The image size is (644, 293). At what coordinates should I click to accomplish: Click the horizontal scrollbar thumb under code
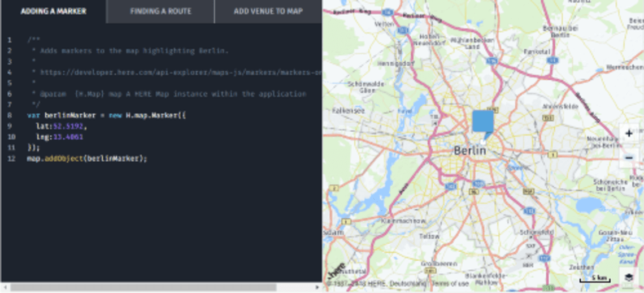point(142,287)
